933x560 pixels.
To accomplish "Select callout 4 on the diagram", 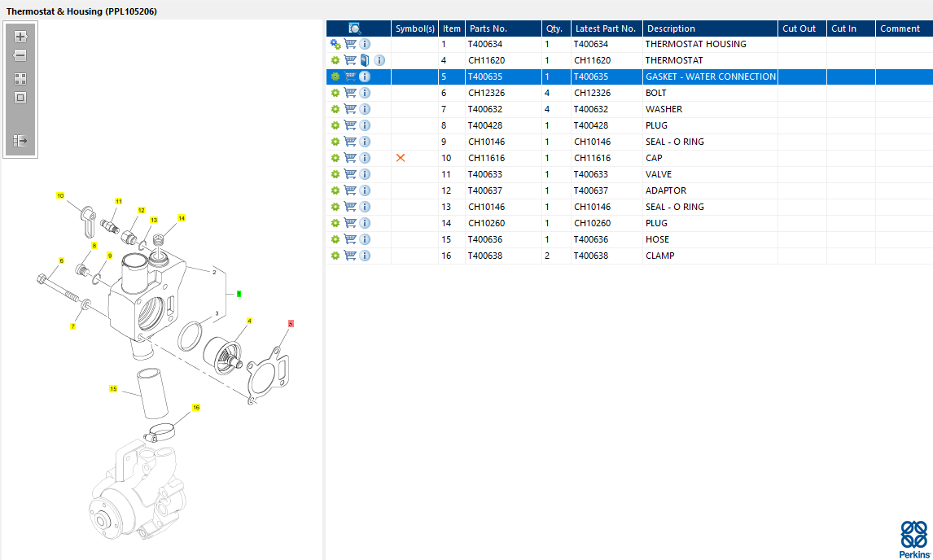I will point(249,321).
